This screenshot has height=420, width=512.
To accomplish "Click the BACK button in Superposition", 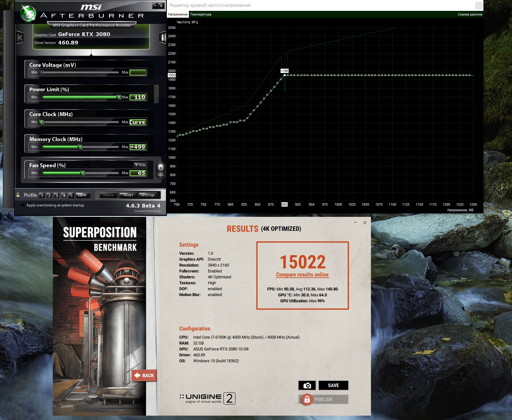I will point(144,375).
